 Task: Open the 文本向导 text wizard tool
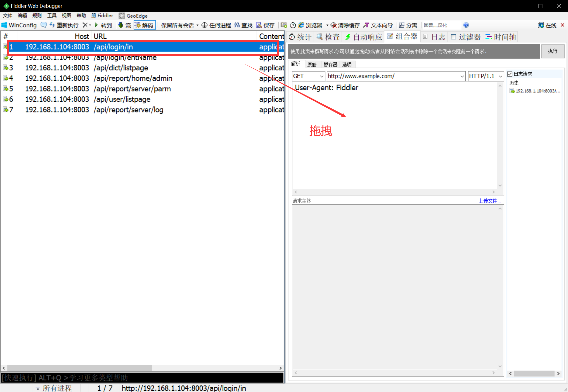click(x=378, y=25)
